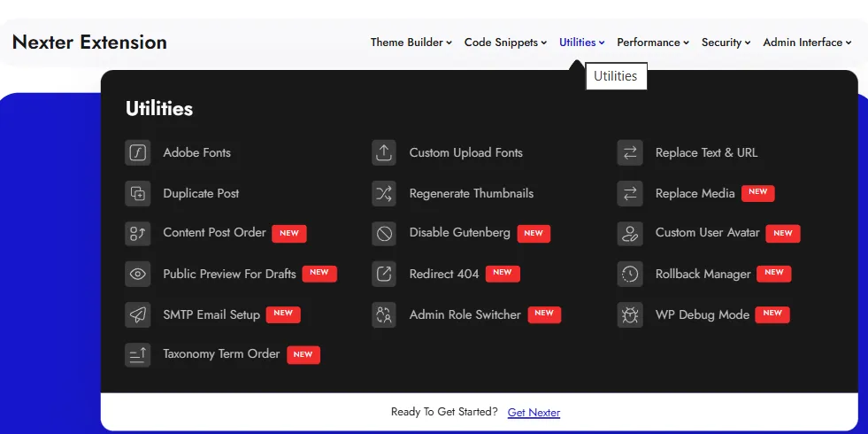Click the Content Post Order icon

(x=137, y=233)
